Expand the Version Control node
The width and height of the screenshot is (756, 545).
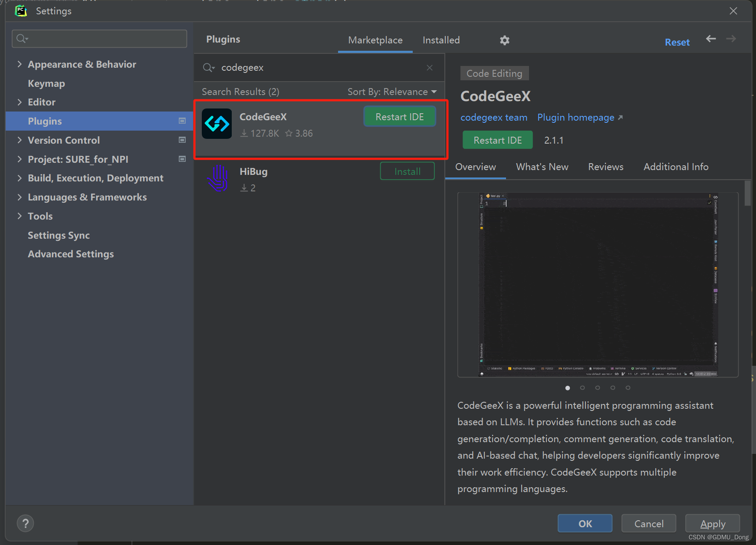tap(20, 140)
